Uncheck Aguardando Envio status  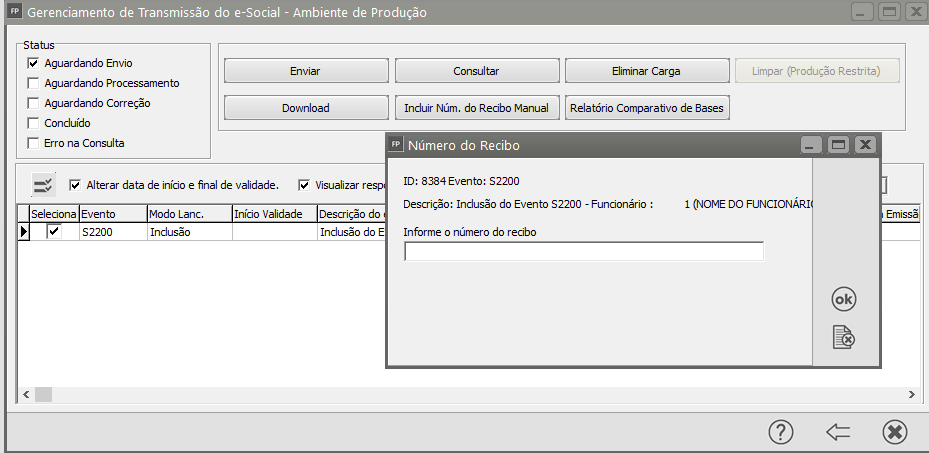point(33,63)
